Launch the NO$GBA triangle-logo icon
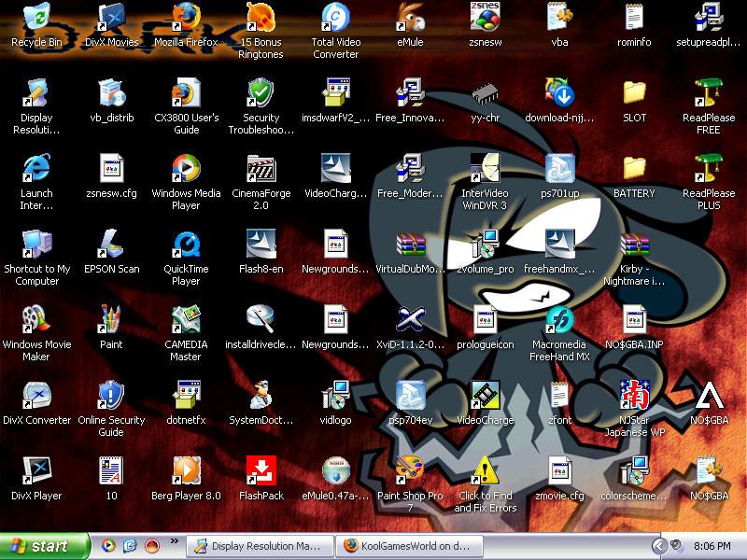The width and height of the screenshot is (747, 560). click(x=709, y=395)
